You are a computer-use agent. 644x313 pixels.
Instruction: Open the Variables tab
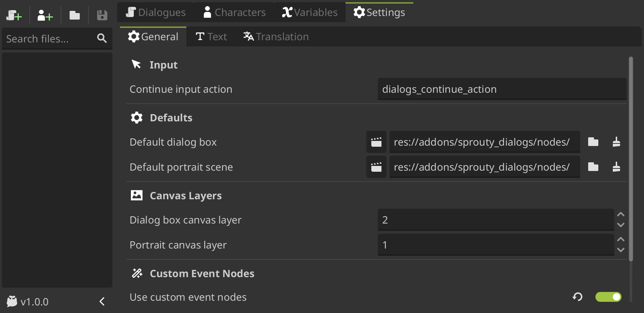tap(310, 12)
